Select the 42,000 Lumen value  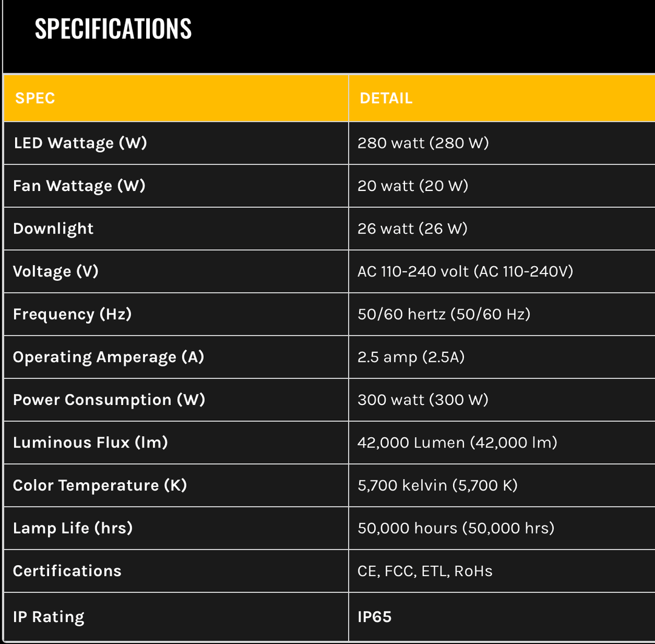[x=457, y=443]
